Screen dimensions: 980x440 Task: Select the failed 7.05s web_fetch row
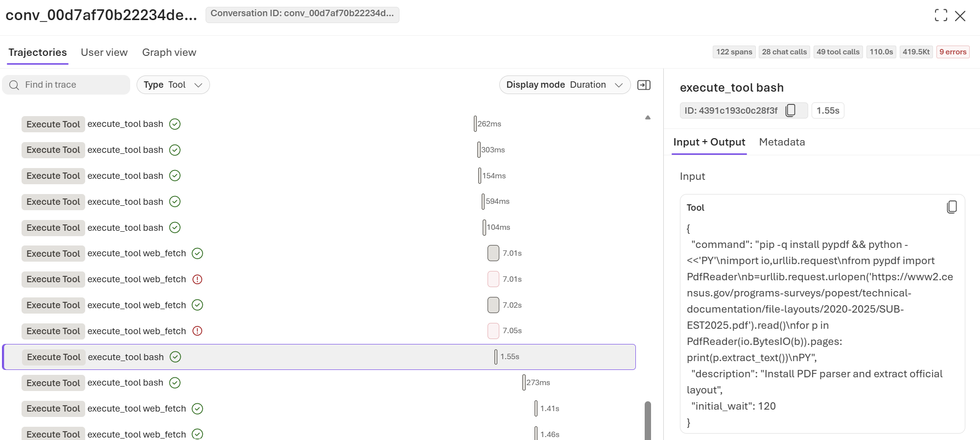click(319, 331)
